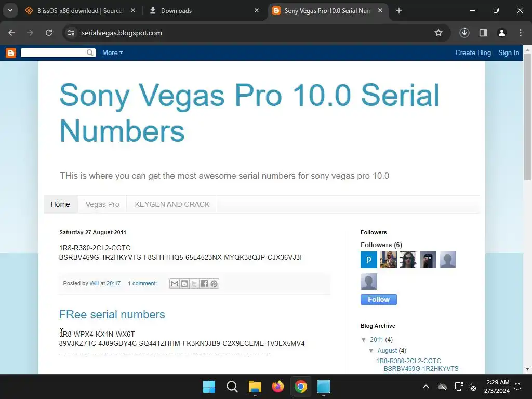Collapse the August archive triangle
The image size is (532, 399).
pos(371,351)
